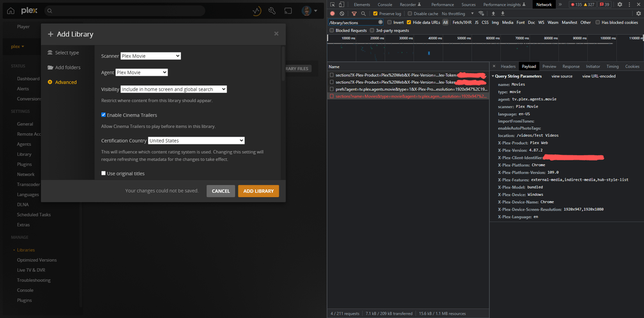Screen dimensions: 644x318
Task: Toggle Disable cache checkbox
Action: (x=410, y=13)
